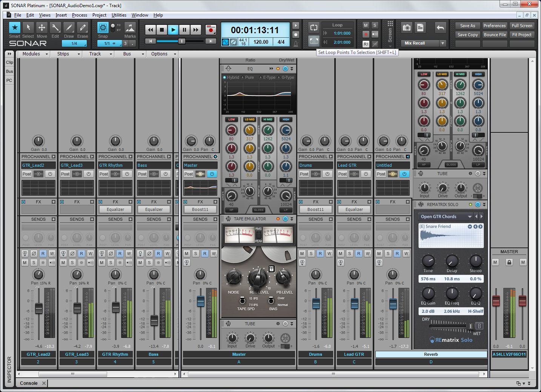
Task: Open the Strips dropdown
Action: tap(67, 54)
